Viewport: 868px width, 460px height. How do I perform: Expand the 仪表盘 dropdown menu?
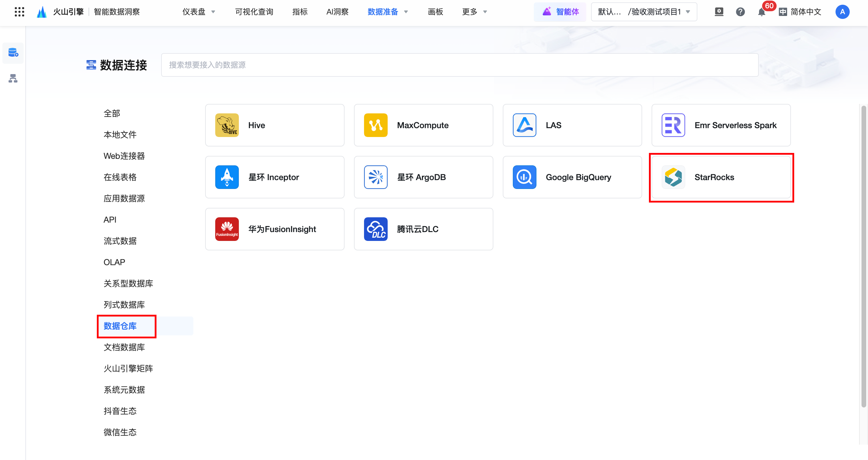pyautogui.click(x=199, y=12)
